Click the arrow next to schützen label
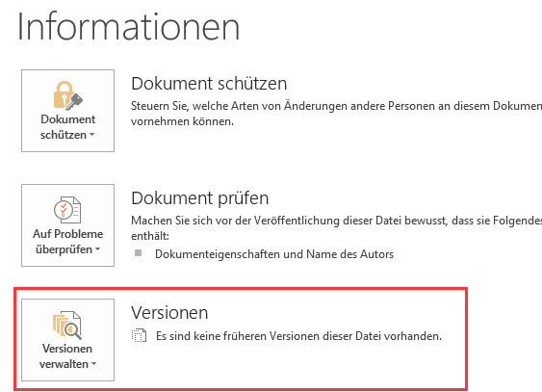The height and width of the screenshot is (392, 542). click(x=92, y=135)
